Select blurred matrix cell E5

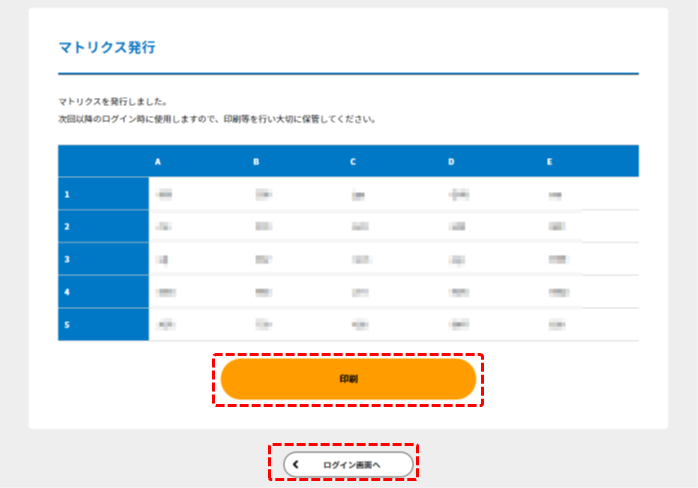point(557,325)
